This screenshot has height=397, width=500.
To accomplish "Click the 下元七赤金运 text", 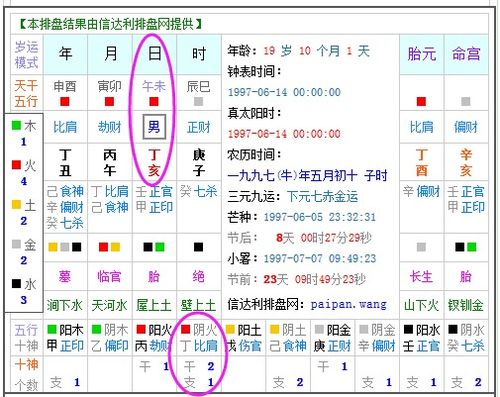I will [323, 196].
